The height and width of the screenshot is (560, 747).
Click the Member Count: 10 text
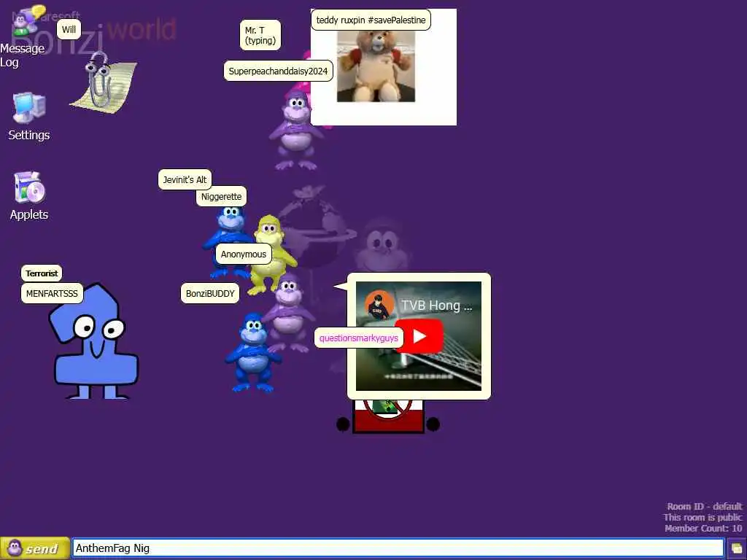(x=703, y=528)
